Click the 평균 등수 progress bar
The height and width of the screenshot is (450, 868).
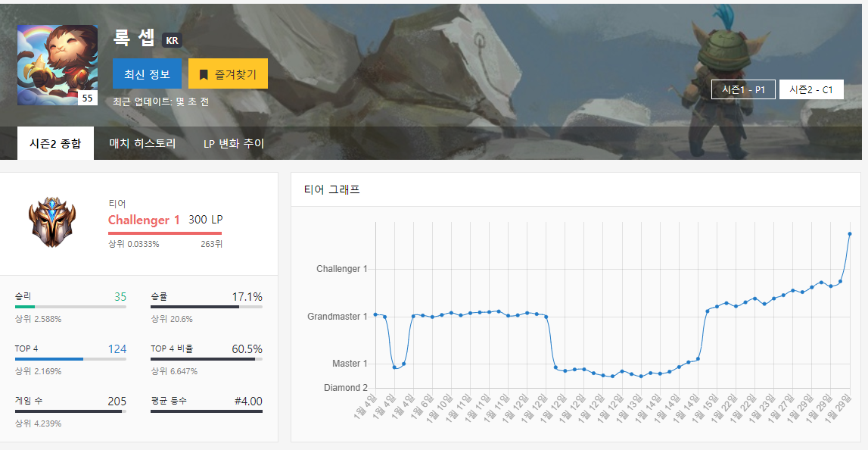point(207,411)
